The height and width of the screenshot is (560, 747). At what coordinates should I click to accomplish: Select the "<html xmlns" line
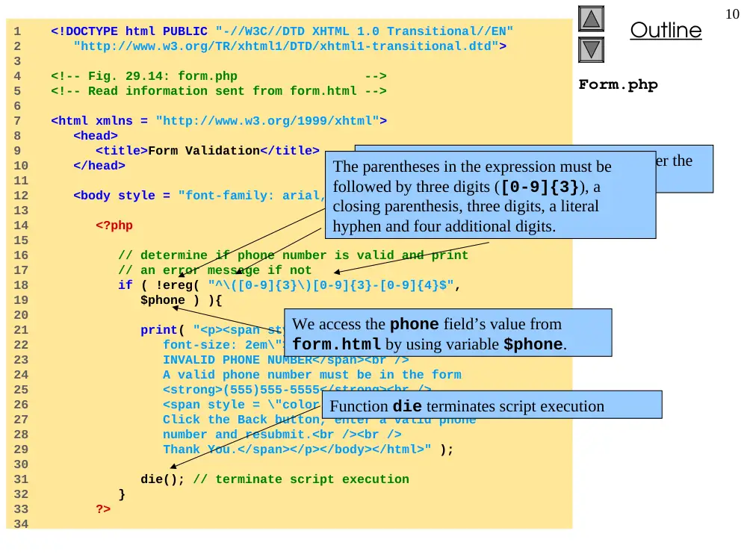(219, 121)
